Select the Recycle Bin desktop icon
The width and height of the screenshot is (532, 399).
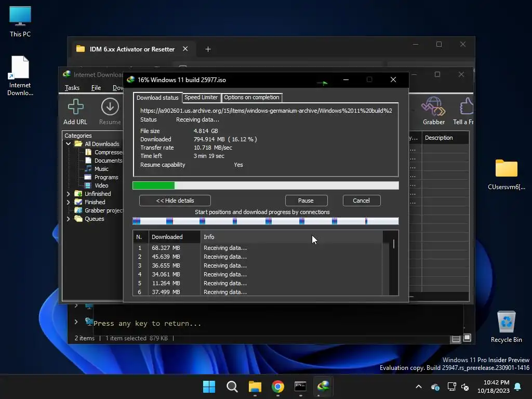pos(506,327)
